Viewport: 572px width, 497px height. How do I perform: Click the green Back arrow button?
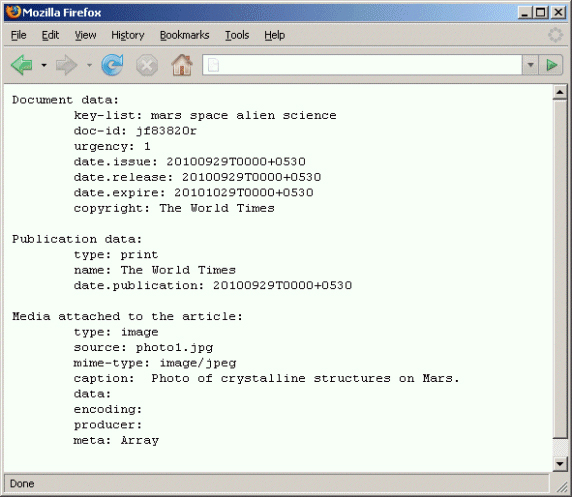click(22, 65)
